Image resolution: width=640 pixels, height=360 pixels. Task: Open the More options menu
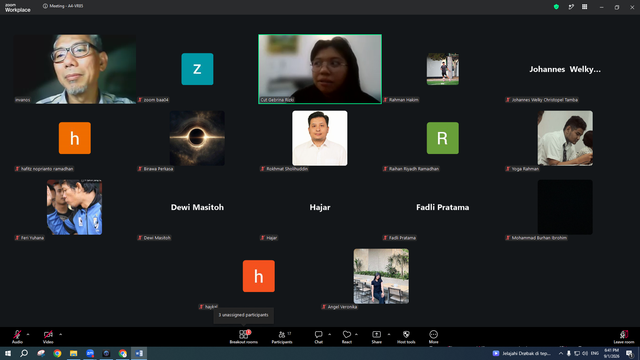(433, 337)
